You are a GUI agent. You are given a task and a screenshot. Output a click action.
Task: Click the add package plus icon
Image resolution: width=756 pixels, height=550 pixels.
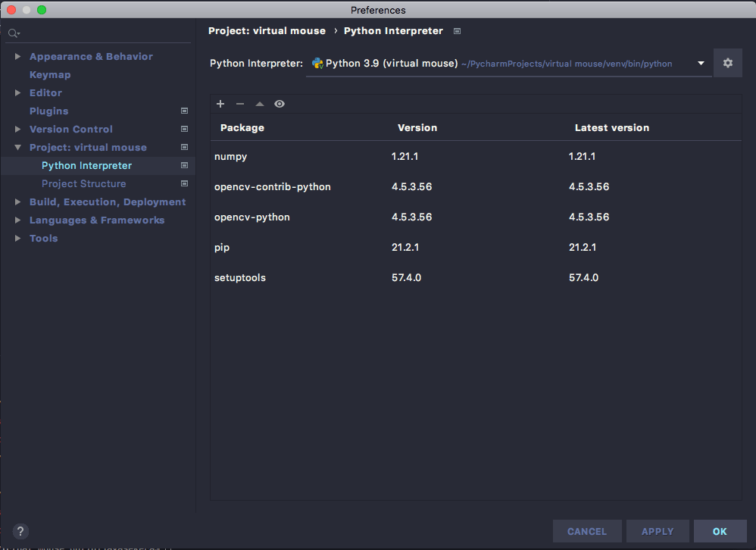point(220,104)
